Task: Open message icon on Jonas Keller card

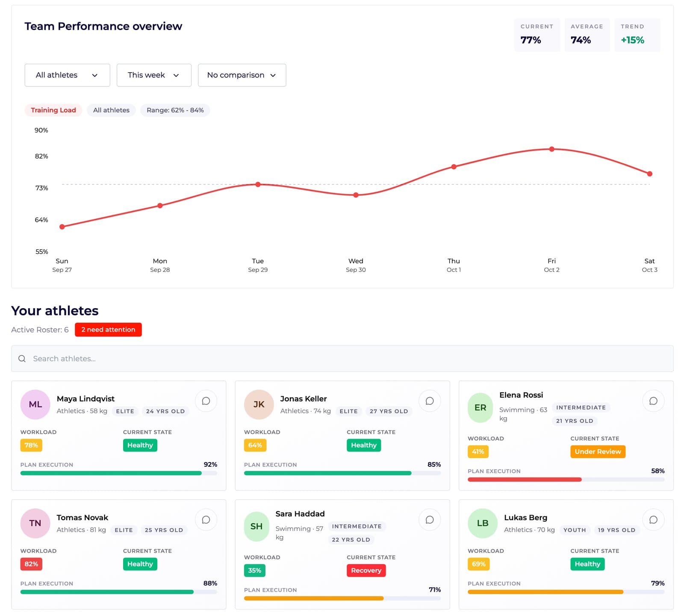Action: 430,401
